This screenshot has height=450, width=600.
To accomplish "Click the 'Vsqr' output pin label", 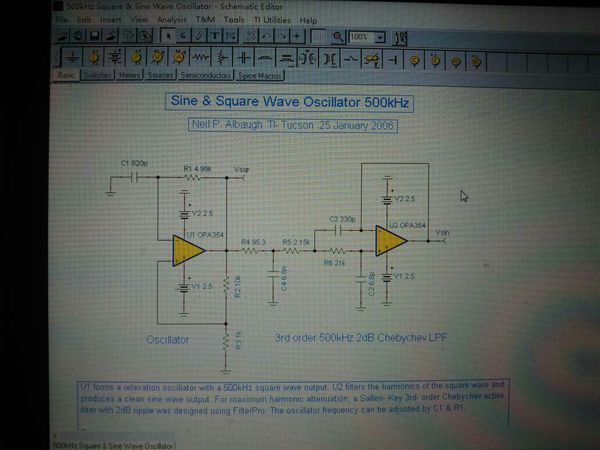I will click(241, 169).
